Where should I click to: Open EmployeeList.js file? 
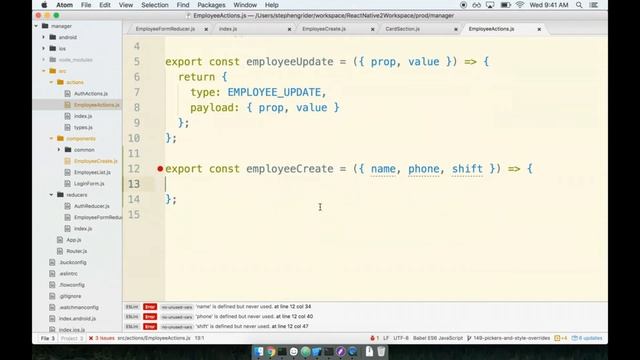point(92,172)
